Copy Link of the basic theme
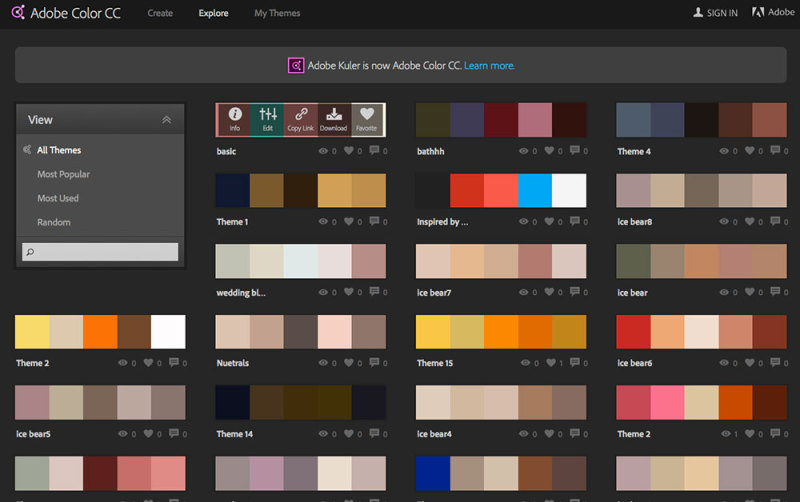The image size is (800, 502). [x=301, y=119]
